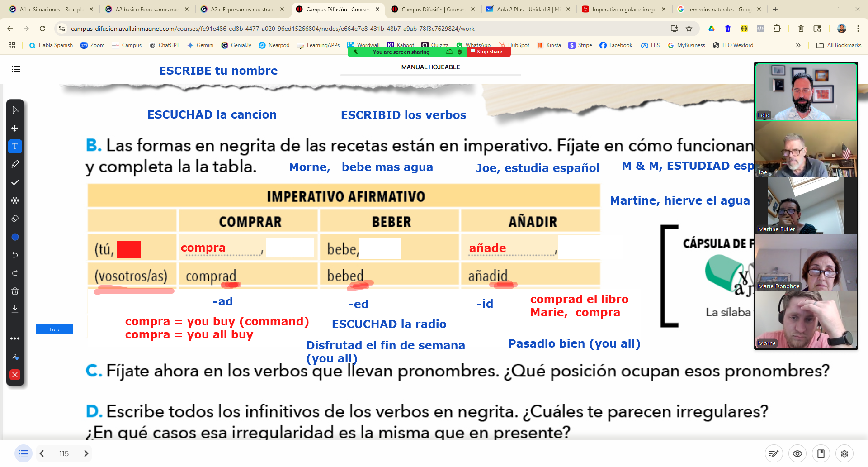Screen dimensions: 868x467
Task: Open the blue annotation color picker
Action: tap(15, 237)
